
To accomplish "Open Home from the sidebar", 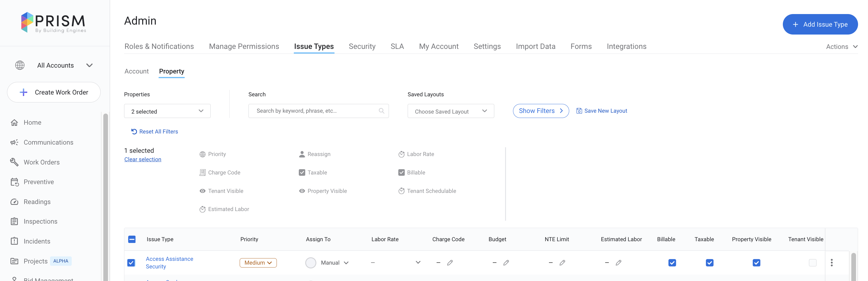I will click(32, 123).
